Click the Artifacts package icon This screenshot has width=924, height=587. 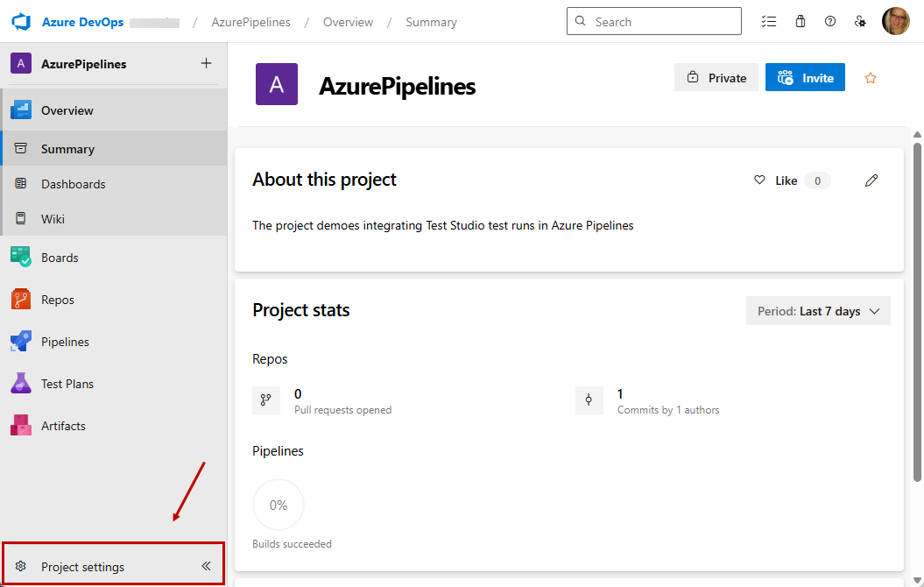[21, 425]
